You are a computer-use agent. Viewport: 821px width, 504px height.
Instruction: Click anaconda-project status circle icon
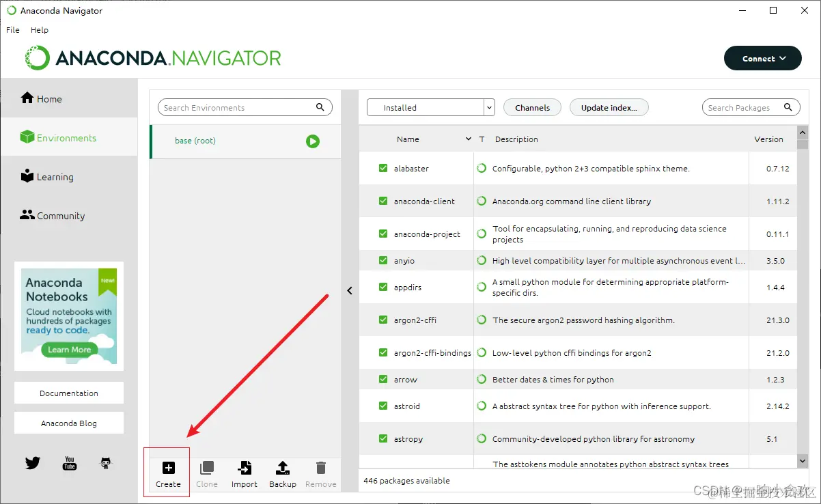click(482, 234)
